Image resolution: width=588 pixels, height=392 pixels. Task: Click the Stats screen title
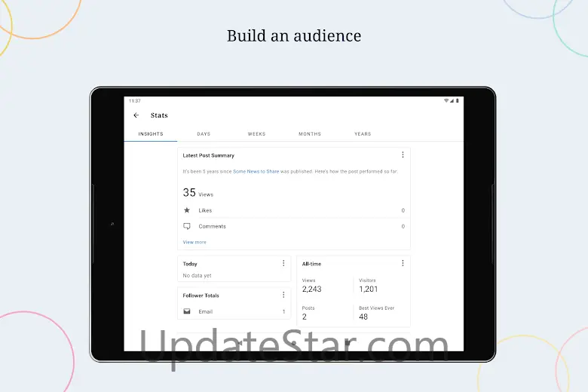pos(159,115)
